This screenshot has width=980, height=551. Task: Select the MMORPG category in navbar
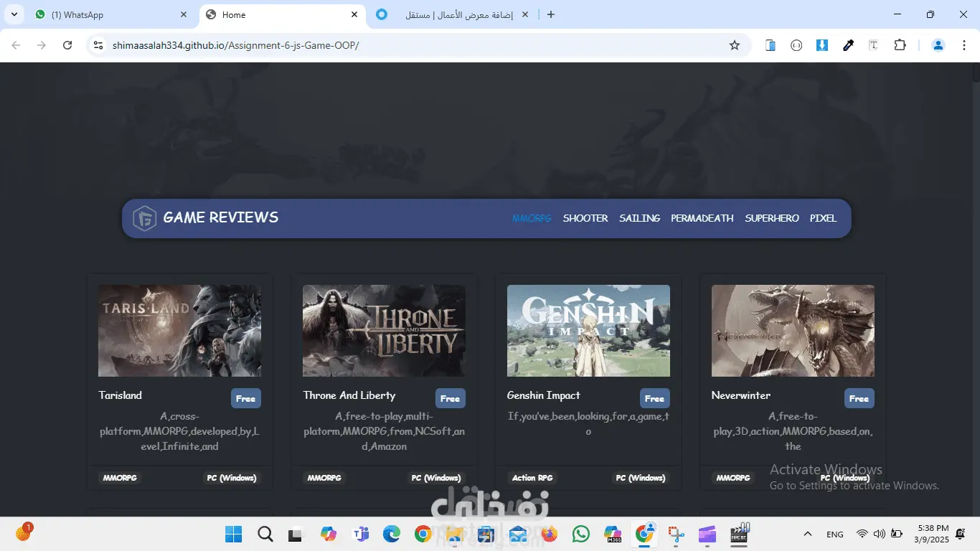click(x=532, y=218)
